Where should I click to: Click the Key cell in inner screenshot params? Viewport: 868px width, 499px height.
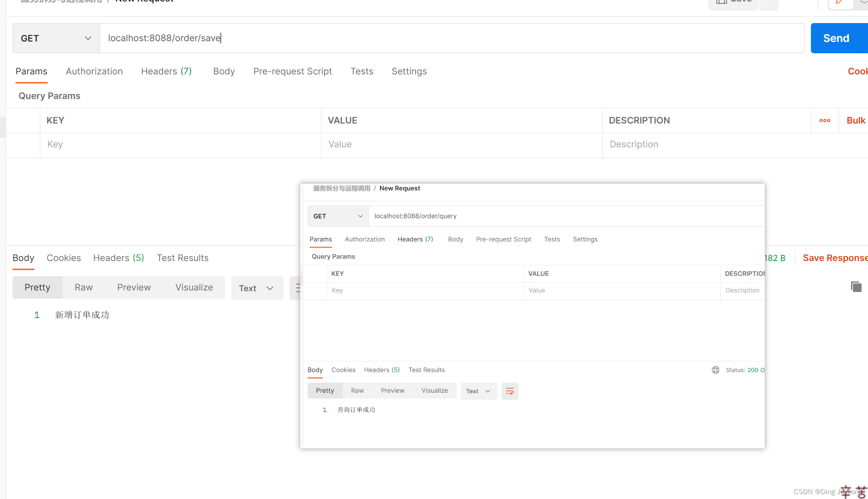[x=425, y=290]
